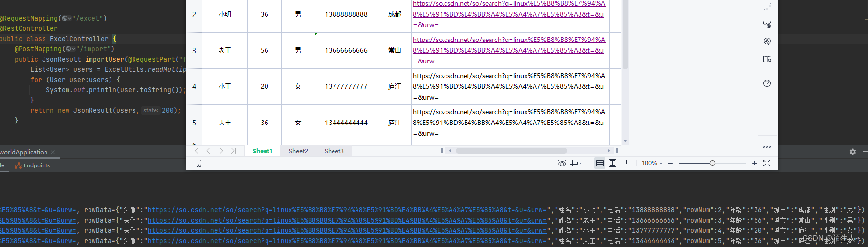Image resolution: width=868 pixels, height=247 pixels.
Task: Open the Endpoints tab in IDE
Action: pos(32,165)
